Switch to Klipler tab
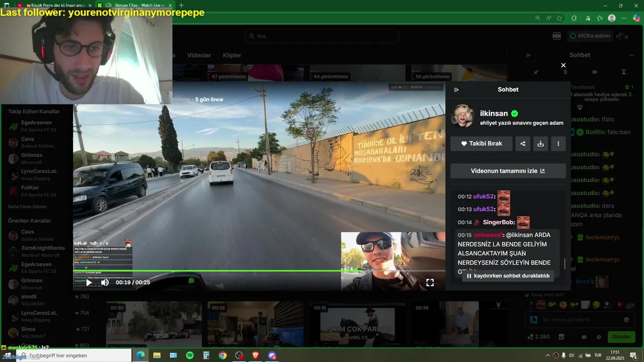Image resolution: width=644 pixels, height=362 pixels. [232, 55]
